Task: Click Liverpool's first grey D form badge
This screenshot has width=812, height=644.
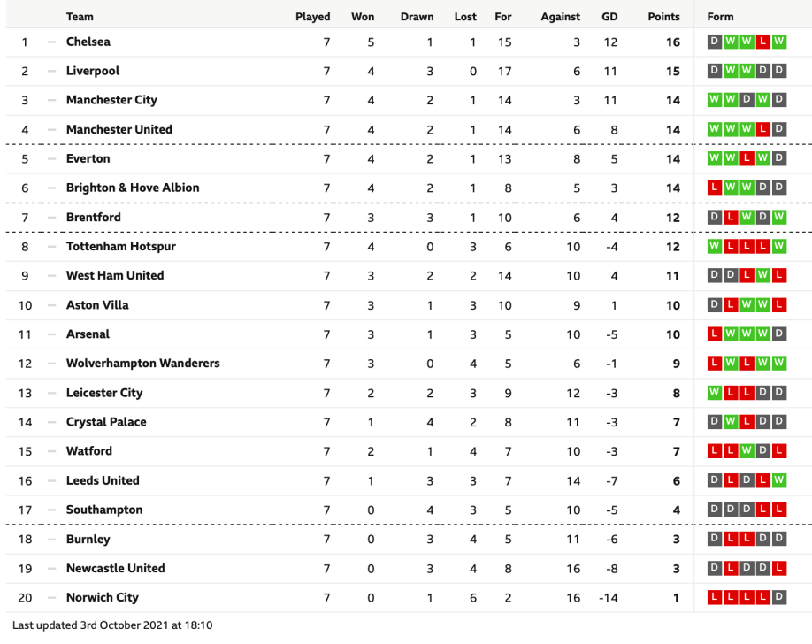Action: 715,71
